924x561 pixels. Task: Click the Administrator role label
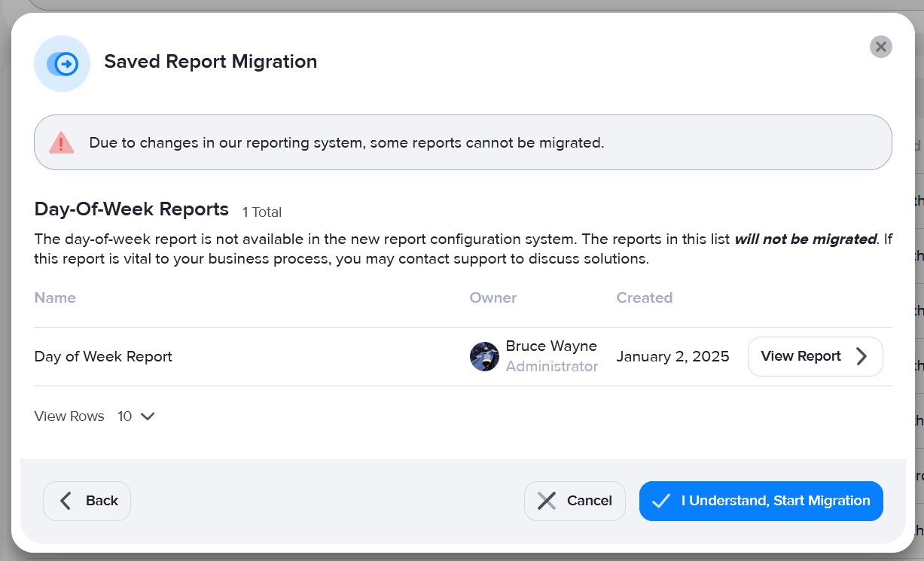coord(552,367)
